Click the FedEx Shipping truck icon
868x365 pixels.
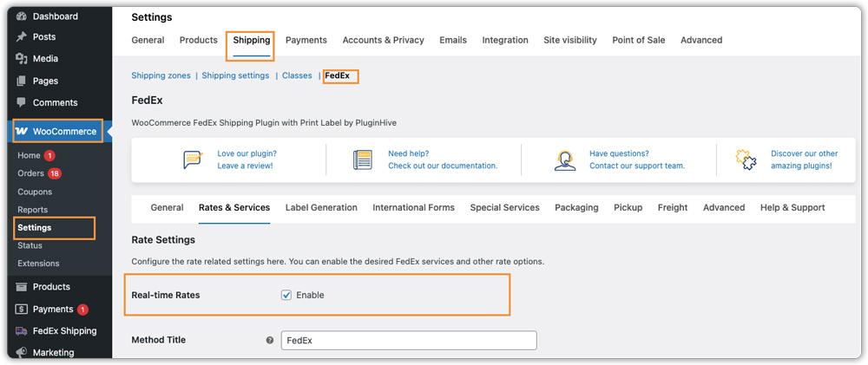pyautogui.click(x=21, y=330)
